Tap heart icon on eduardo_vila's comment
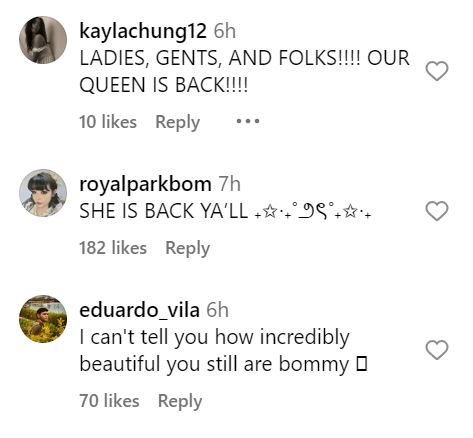 437,350
